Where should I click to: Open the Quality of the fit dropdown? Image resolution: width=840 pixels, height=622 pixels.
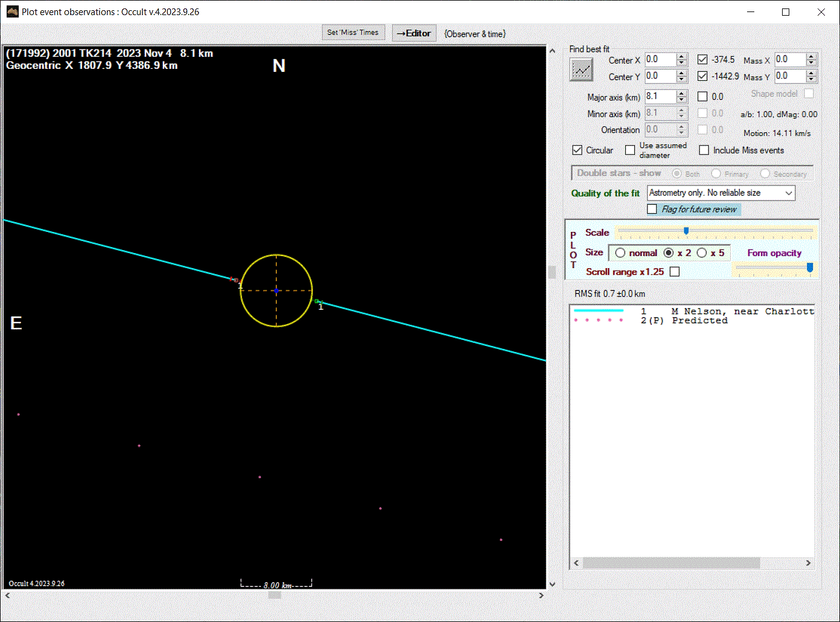pyautogui.click(x=788, y=193)
